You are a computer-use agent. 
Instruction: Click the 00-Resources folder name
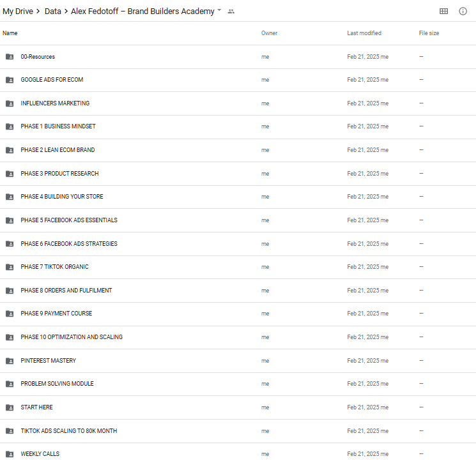(x=38, y=57)
